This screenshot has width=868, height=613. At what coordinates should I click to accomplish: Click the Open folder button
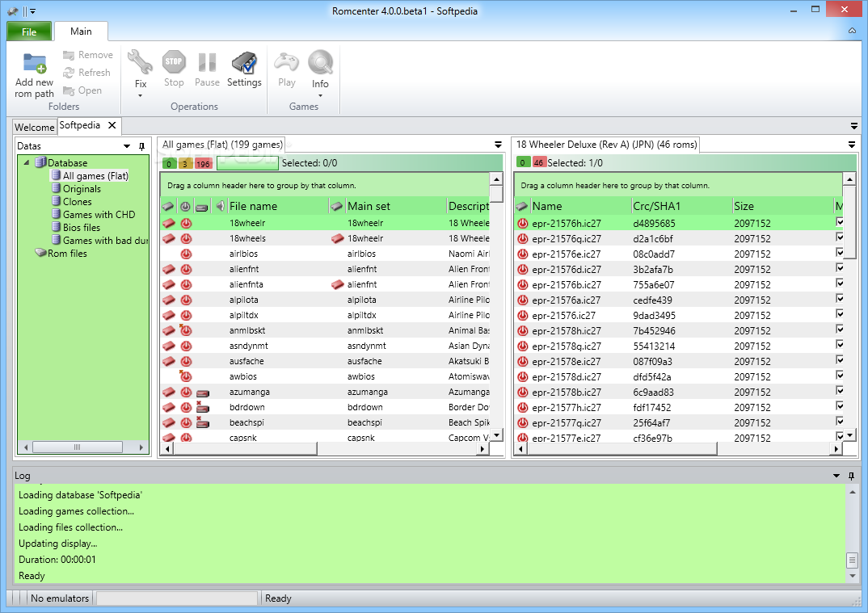click(82, 90)
